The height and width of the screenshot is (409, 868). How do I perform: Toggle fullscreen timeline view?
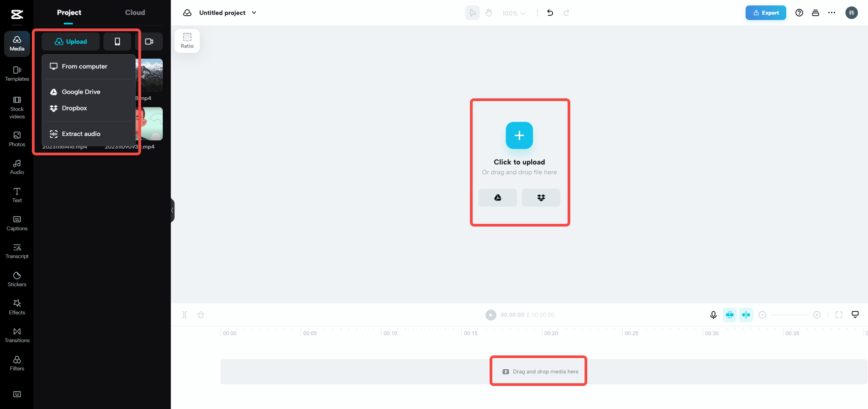pos(839,315)
